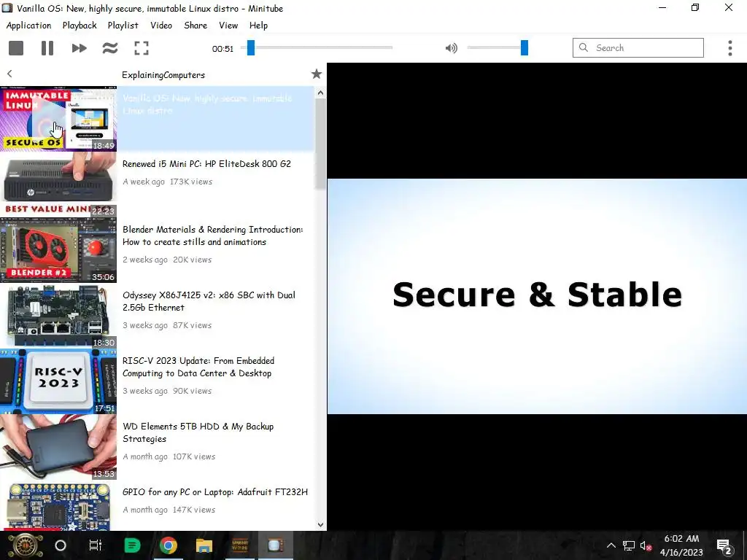Viewport: 747px width, 560px height.
Task: Show hidden tray icons chevron
Action: [x=611, y=545]
